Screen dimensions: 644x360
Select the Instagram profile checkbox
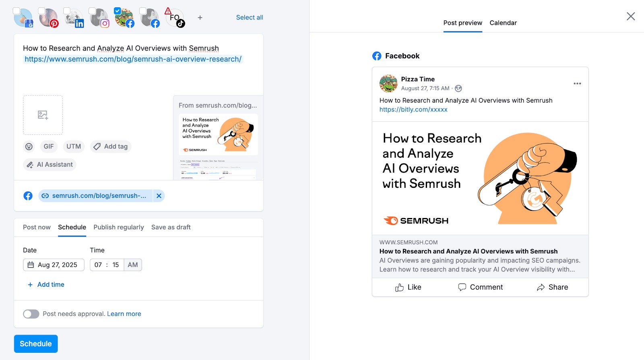92,11
